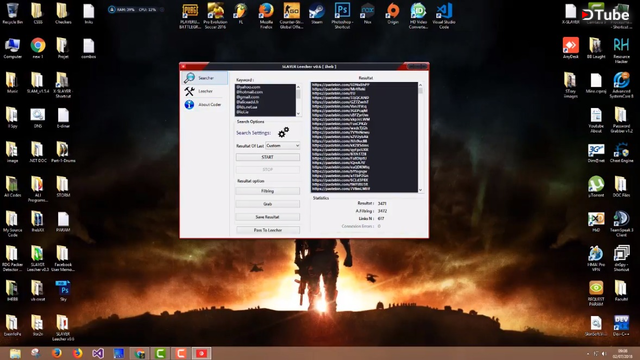
Task: Open the X-SLAYER Shortcut folder
Action: pos(63,85)
